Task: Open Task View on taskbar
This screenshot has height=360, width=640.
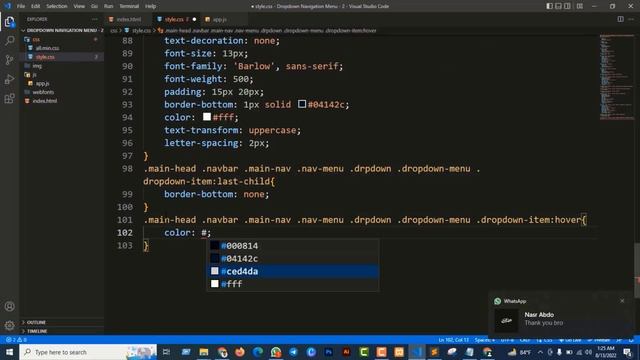Action: 166,352
